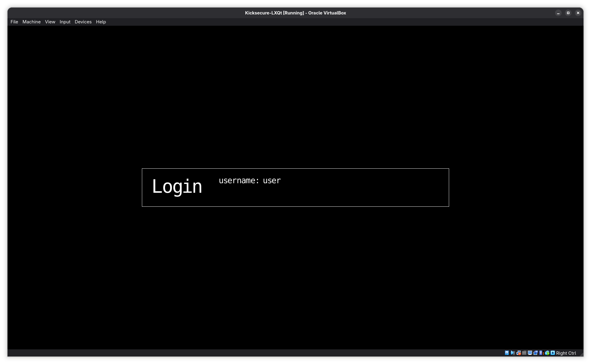Screen dimensions: 591x364
Task: Click the display monitor status icon
Action: point(530,353)
